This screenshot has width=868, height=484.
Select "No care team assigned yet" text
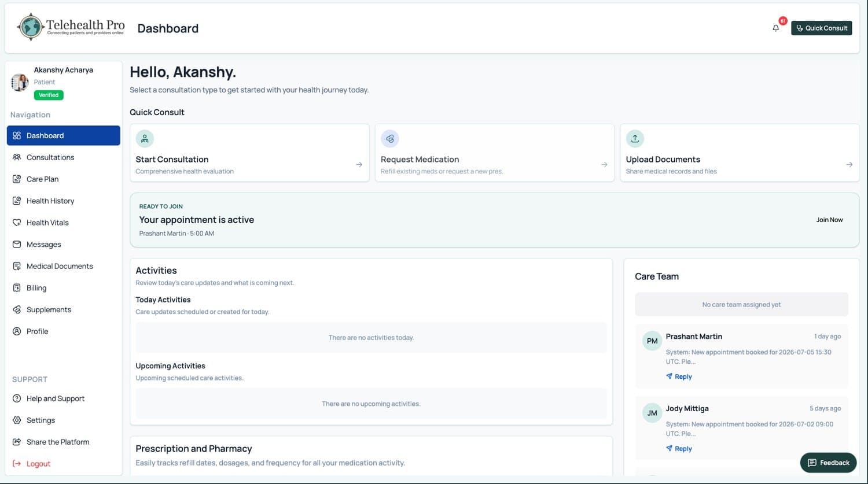(x=741, y=305)
